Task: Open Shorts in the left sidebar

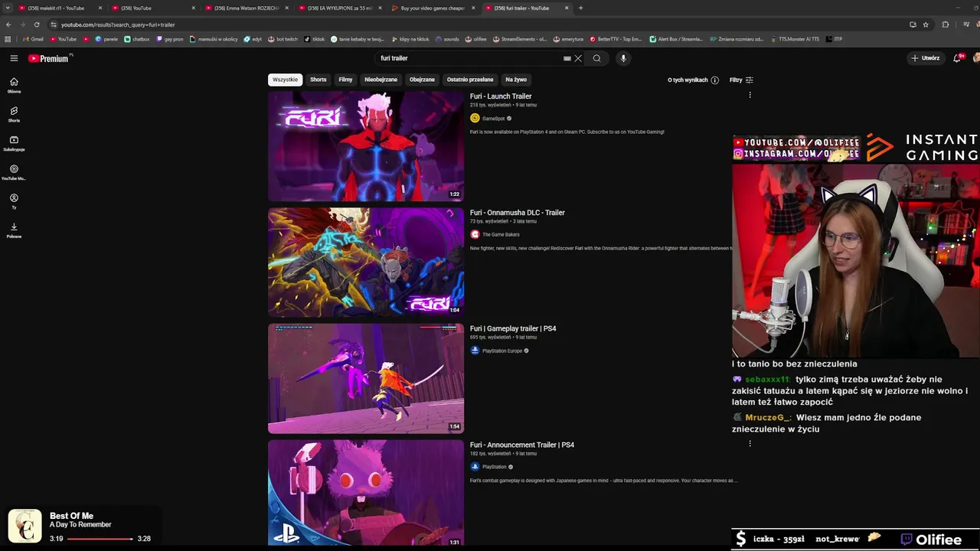Action: pos(14,114)
